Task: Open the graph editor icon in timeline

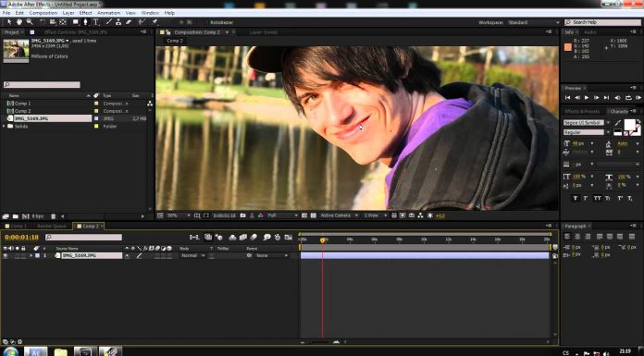Action: pos(289,237)
